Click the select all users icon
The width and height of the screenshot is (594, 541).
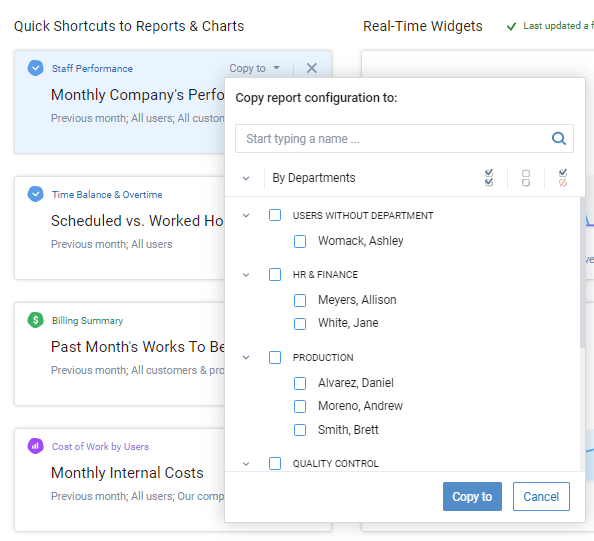pyautogui.click(x=489, y=178)
